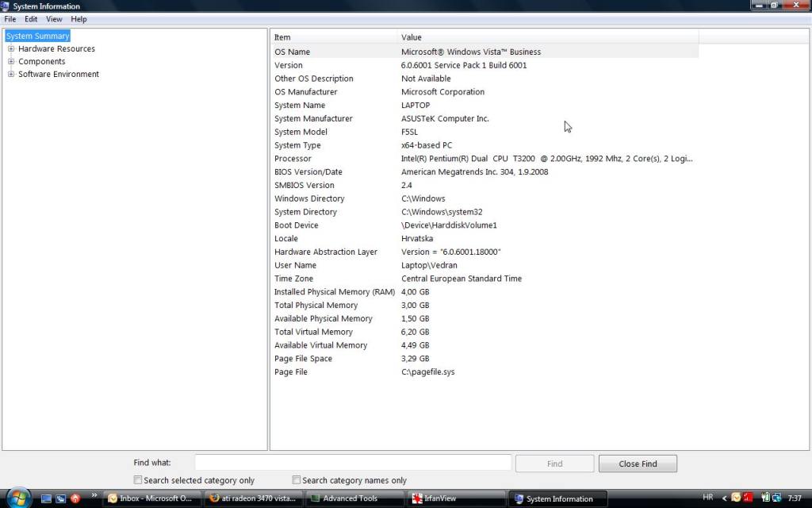
Task: Click the Show Desktop quick launch icon
Action: click(47, 498)
